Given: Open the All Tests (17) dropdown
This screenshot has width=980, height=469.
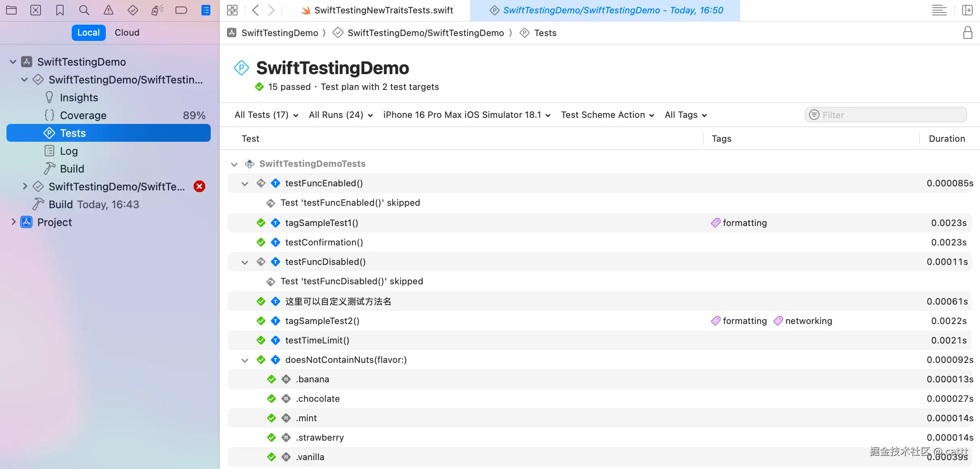Looking at the screenshot, I should (266, 115).
